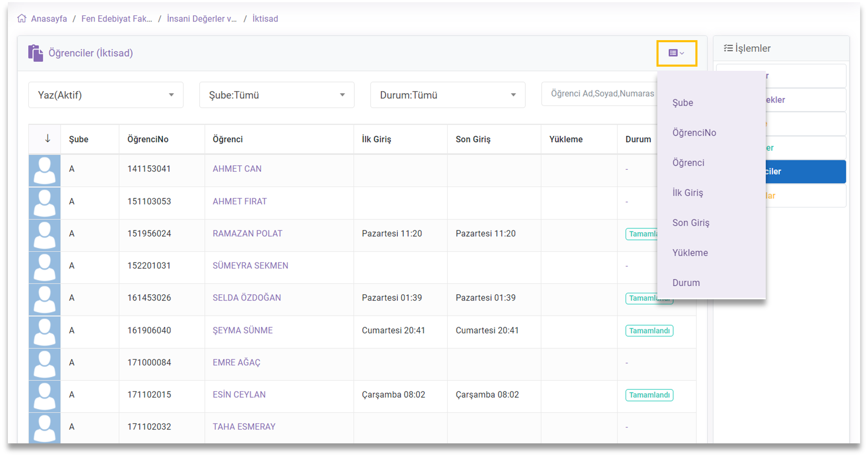The width and height of the screenshot is (868, 457).
Task: Click the İşlemer list icon
Action: pyautogui.click(x=728, y=48)
